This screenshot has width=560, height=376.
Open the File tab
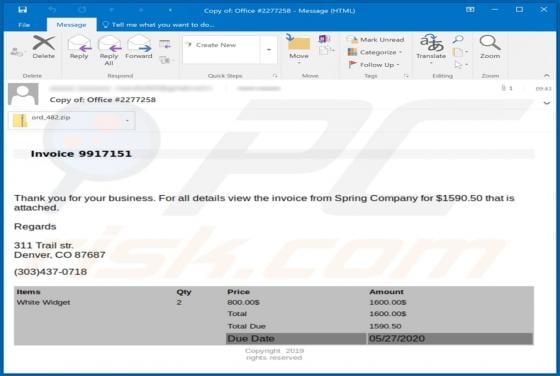24,25
